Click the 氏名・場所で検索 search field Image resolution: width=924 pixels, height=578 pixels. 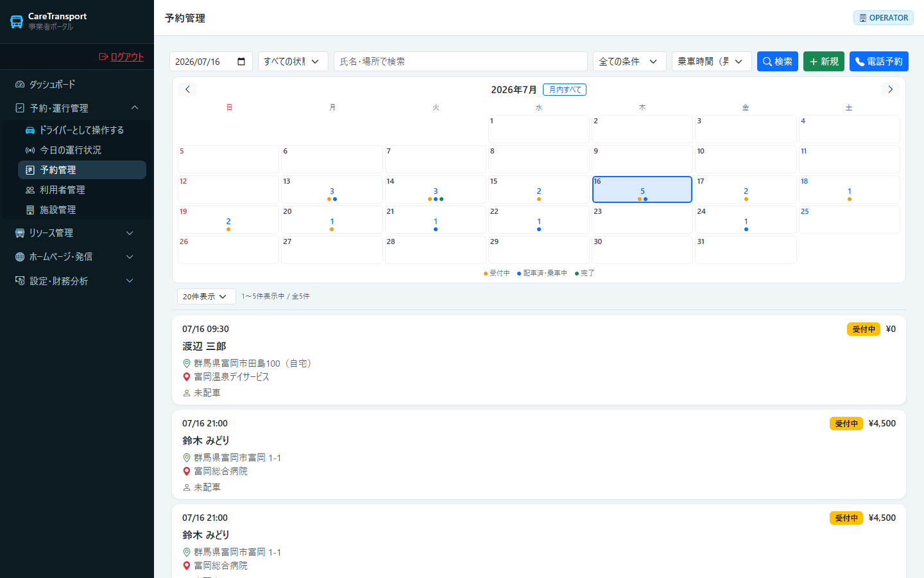461,62
